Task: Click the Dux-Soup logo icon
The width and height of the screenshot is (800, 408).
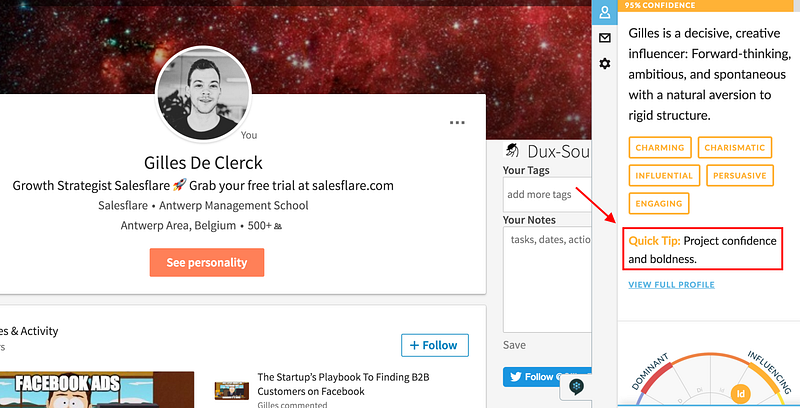Action: (512, 150)
